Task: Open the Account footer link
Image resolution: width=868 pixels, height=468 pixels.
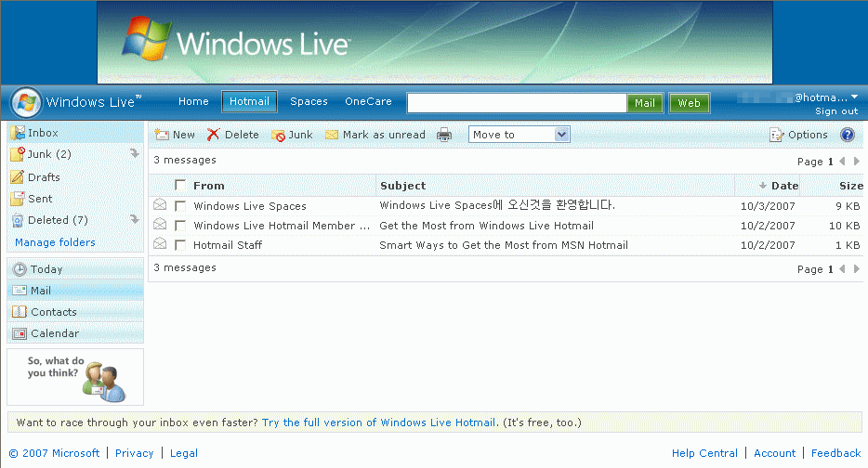Action: [774, 453]
